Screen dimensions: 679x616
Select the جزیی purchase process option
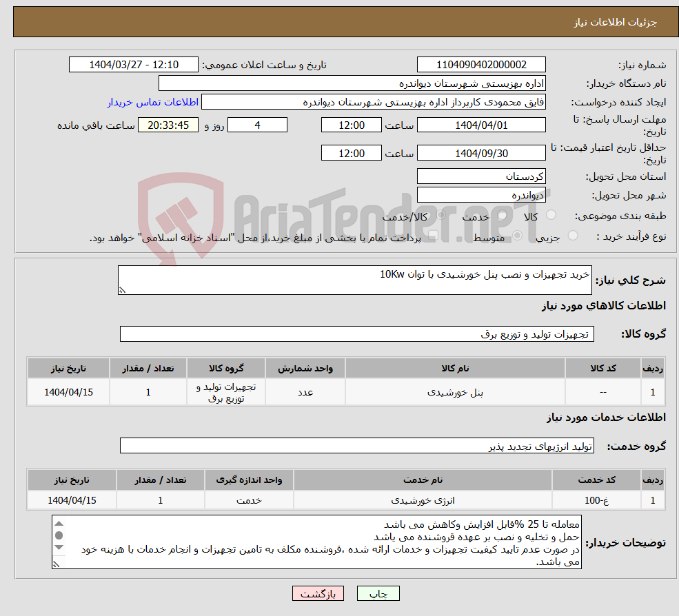(x=571, y=235)
